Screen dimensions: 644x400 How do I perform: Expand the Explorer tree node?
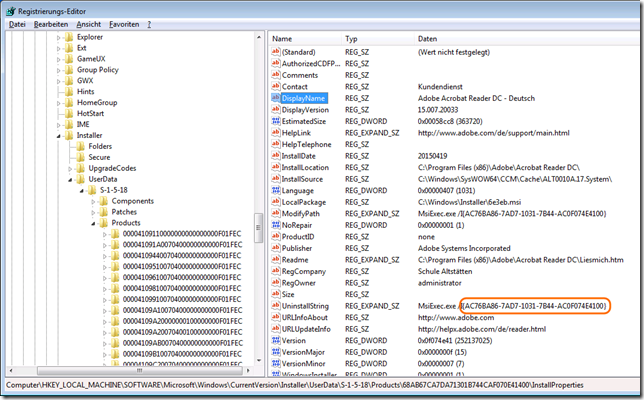pyautogui.click(x=58, y=37)
